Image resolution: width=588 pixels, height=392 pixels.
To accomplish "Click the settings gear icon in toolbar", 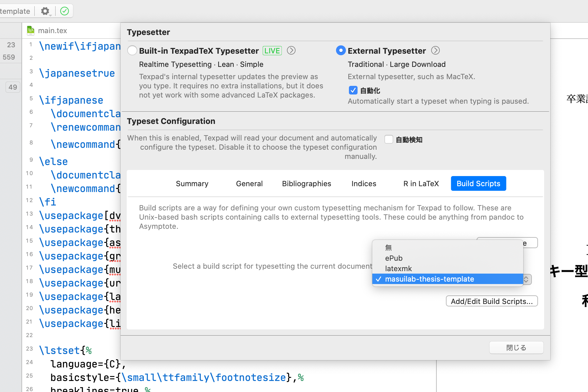I will tap(45, 11).
